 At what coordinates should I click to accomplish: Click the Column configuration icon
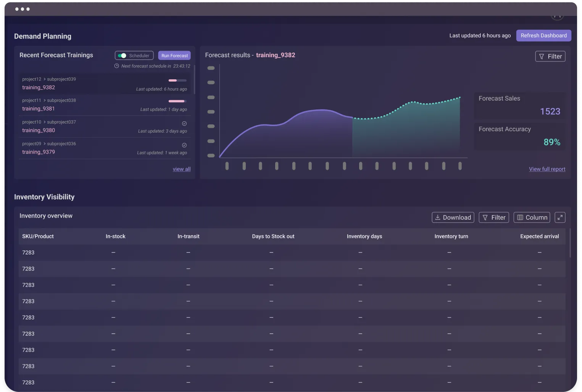520,217
